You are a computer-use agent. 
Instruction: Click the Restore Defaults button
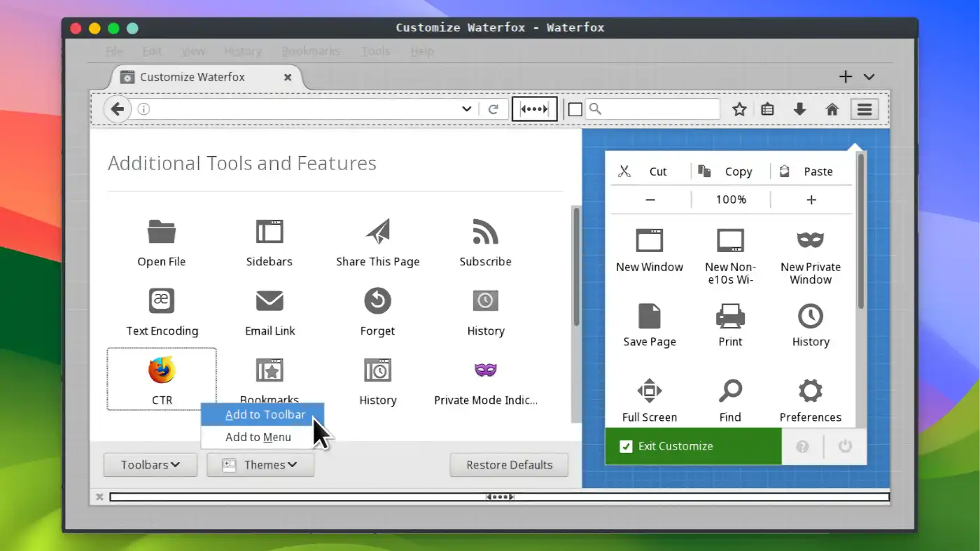pos(509,464)
